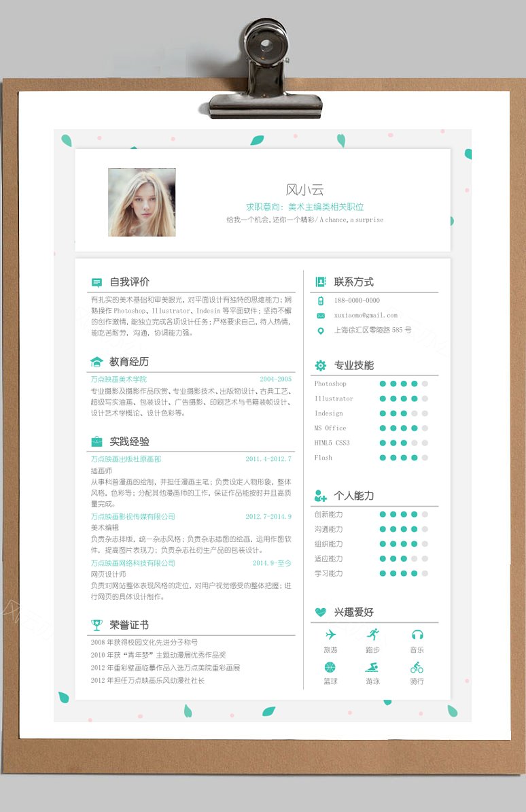Click the chat icon beside 自我评价
The image size is (526, 812).
(x=97, y=282)
